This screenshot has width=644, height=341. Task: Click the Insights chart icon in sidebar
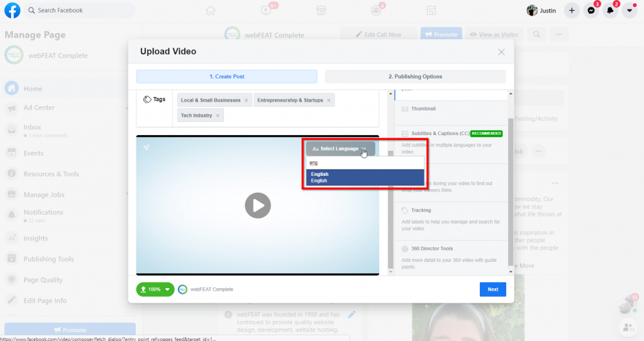tap(12, 238)
